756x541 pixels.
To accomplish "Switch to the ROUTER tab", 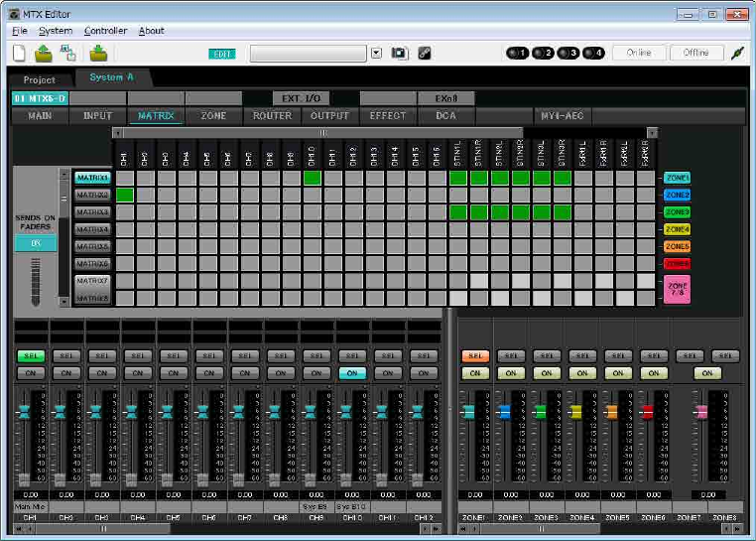I will click(272, 116).
